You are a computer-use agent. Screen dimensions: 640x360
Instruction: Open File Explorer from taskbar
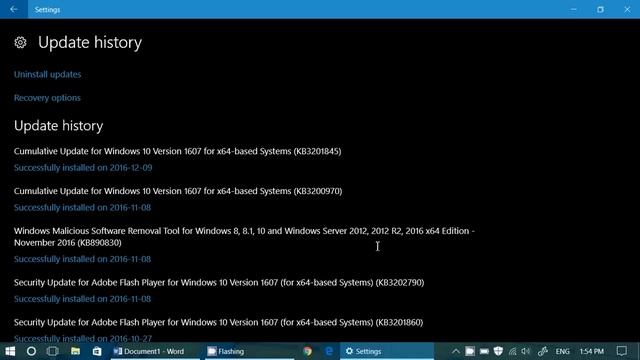pos(75,351)
